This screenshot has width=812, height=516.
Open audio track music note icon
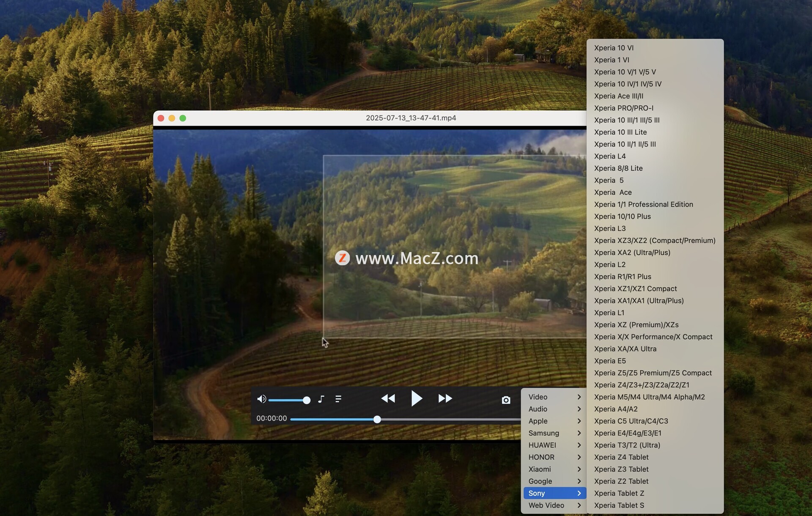coord(321,399)
